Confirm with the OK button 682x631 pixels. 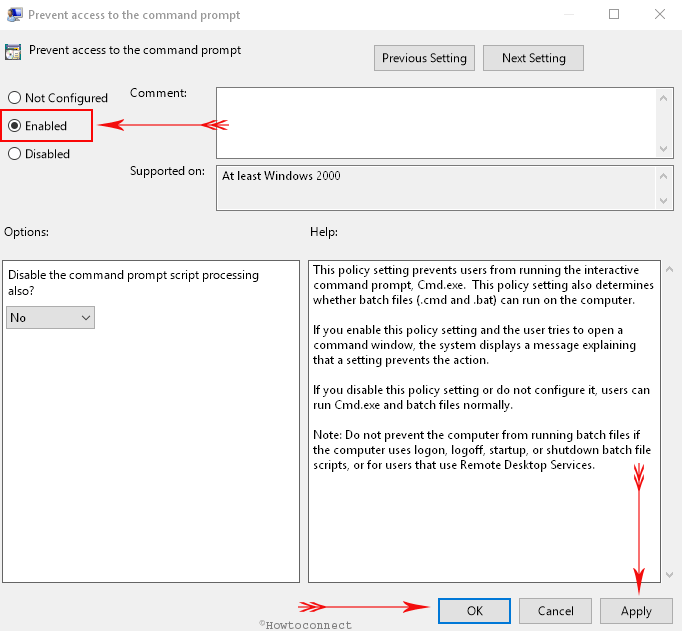tap(475, 611)
